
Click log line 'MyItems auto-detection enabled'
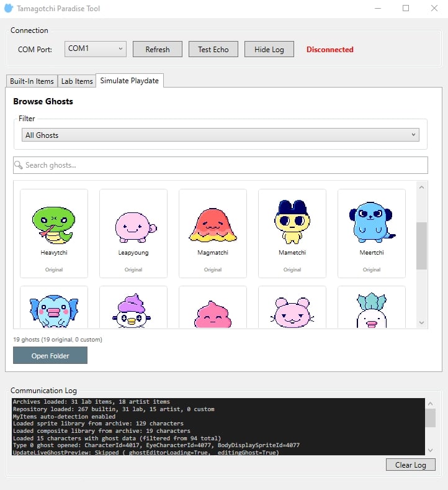64,416
